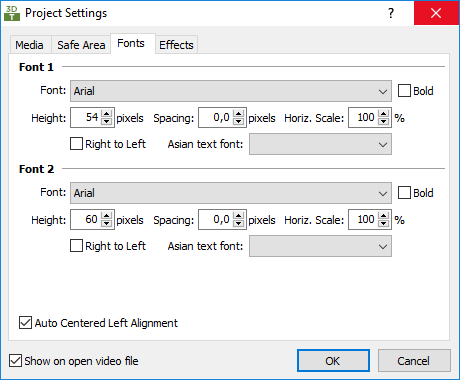The image size is (460, 380).
Task: Open the Font 2 font dropdown
Action: coord(231,193)
